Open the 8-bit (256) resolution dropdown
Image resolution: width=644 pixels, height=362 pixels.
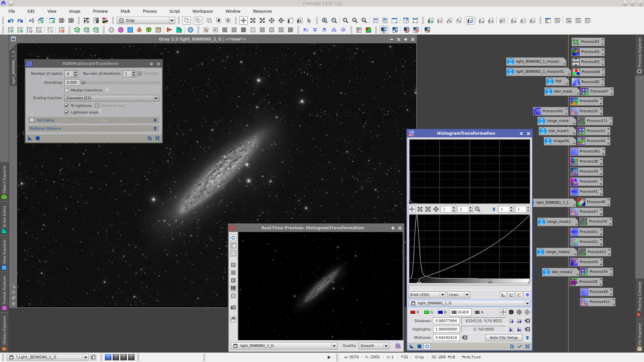427,294
